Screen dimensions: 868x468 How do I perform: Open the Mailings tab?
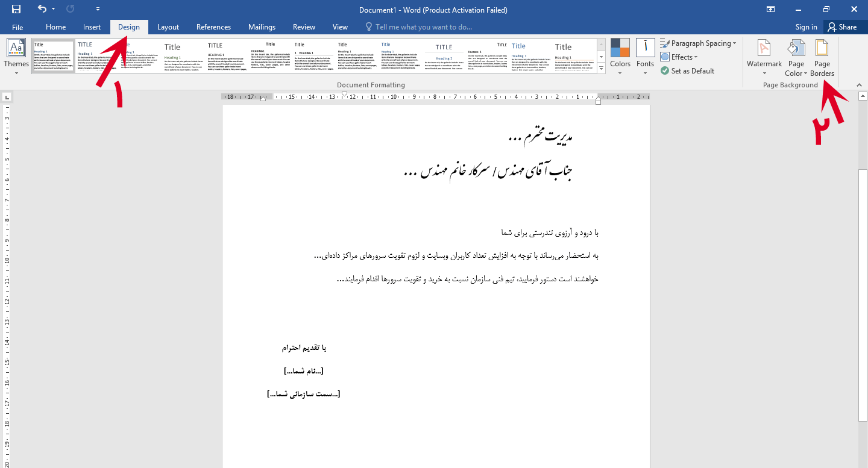(x=262, y=27)
